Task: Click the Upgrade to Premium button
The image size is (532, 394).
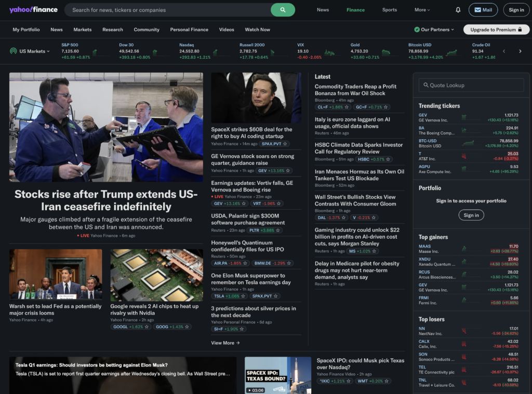Action: pyautogui.click(x=496, y=30)
